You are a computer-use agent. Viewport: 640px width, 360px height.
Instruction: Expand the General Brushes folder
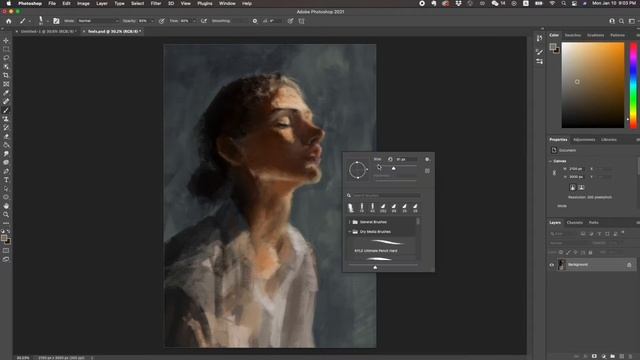coord(350,222)
